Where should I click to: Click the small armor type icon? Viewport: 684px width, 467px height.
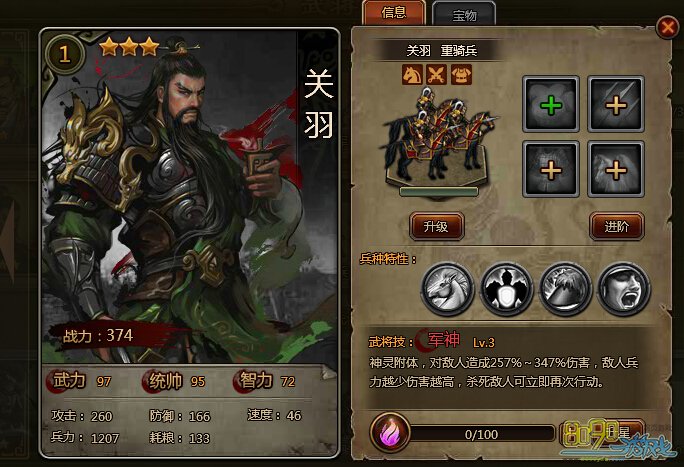pos(462,75)
